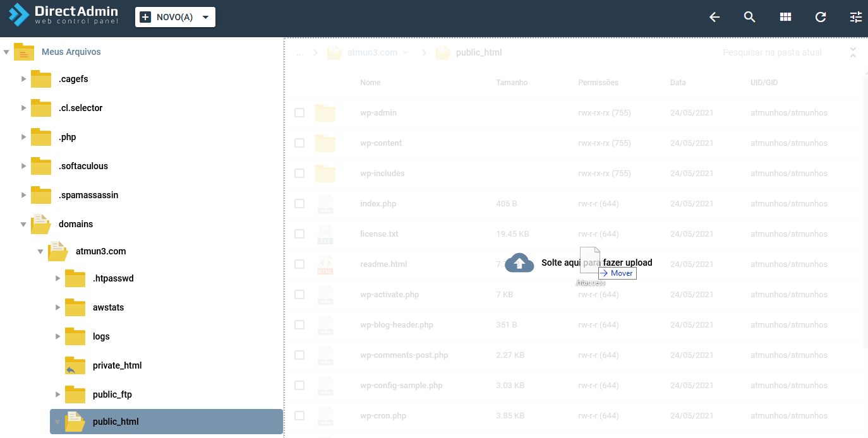Click the Meus Arquivos root folder icon
This screenshot has height=438, width=868.
coord(24,52)
